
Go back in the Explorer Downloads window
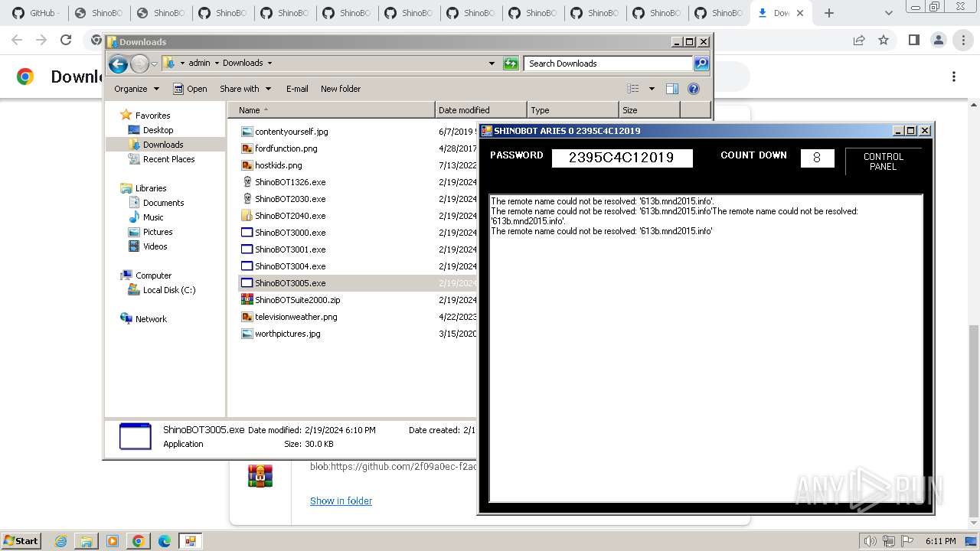point(118,64)
